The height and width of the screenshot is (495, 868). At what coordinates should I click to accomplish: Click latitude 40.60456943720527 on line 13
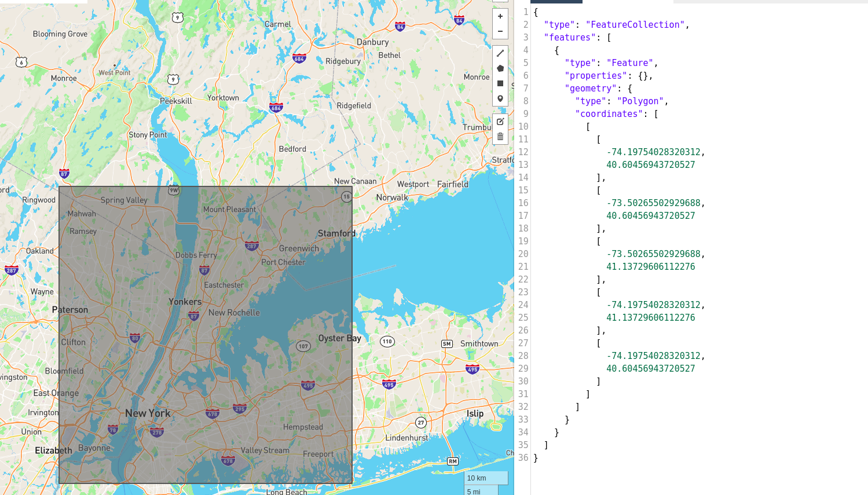[651, 165]
